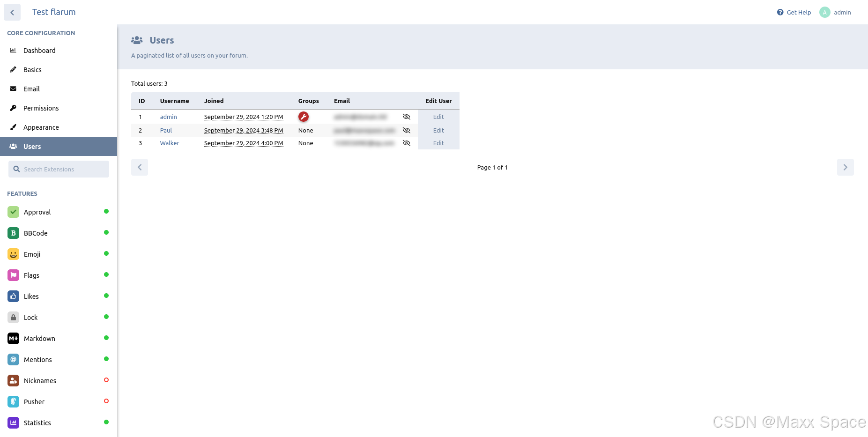This screenshot has width=868, height=437.
Task: Click the disabled status dot for Nicknames
Action: pyautogui.click(x=106, y=380)
